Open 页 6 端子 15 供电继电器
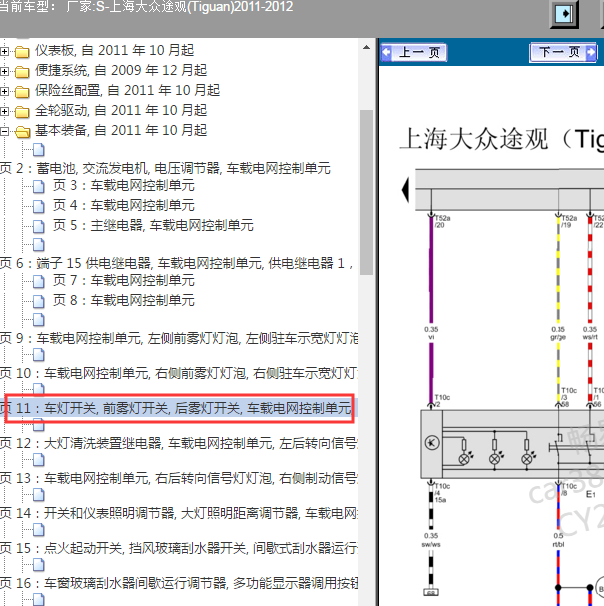Screen dimensions: 604x606 pyautogui.click(x=177, y=264)
